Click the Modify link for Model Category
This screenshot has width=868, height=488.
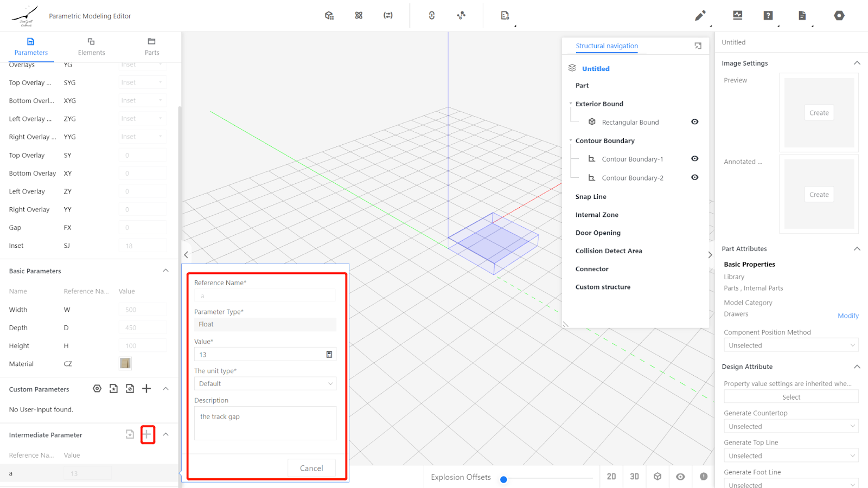[847, 316]
